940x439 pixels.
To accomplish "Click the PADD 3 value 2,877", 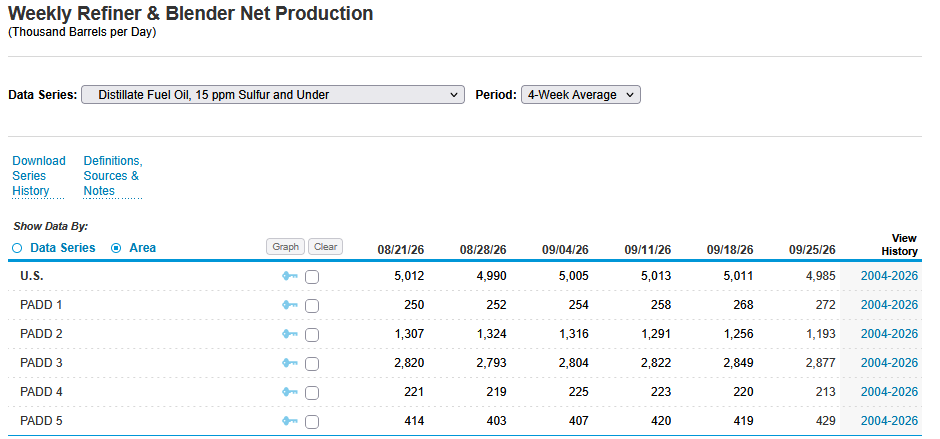I will click(821, 363).
